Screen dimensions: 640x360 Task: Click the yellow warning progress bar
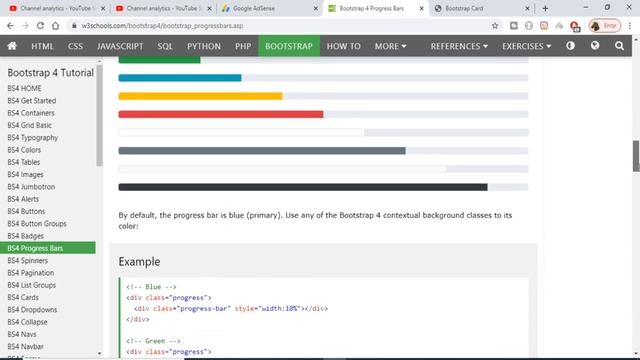coord(200,96)
